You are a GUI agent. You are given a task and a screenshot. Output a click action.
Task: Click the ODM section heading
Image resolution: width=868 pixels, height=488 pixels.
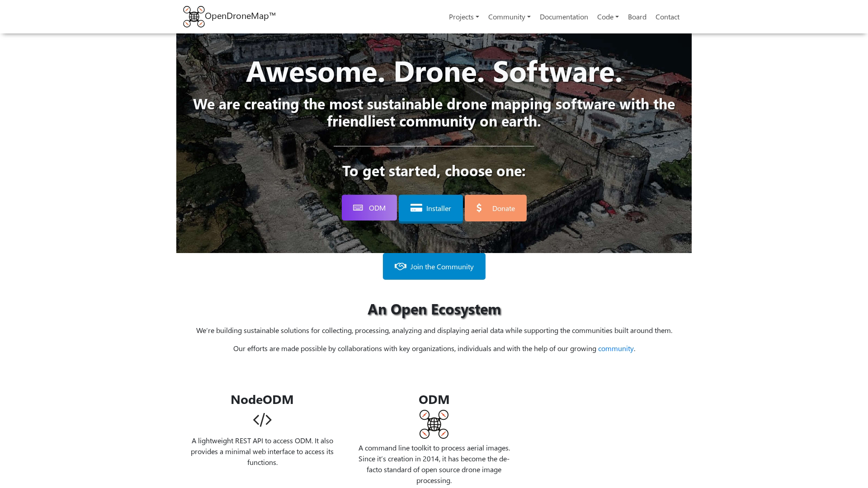pos(434,399)
